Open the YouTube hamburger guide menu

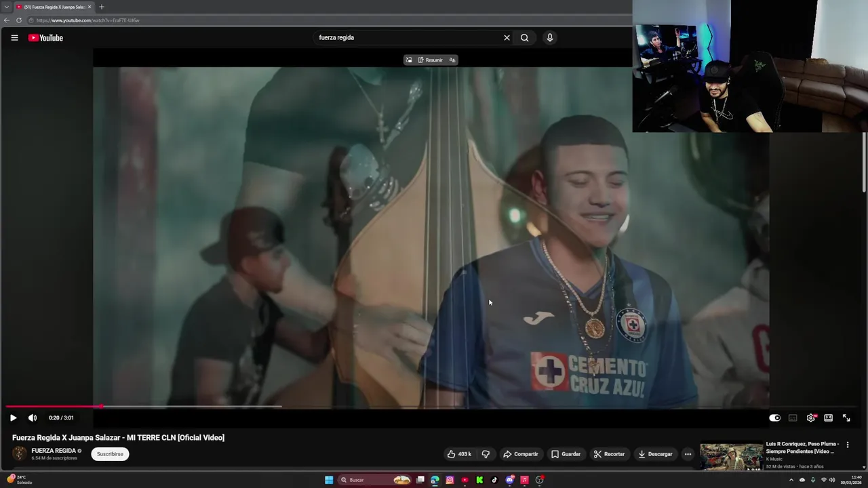(14, 38)
